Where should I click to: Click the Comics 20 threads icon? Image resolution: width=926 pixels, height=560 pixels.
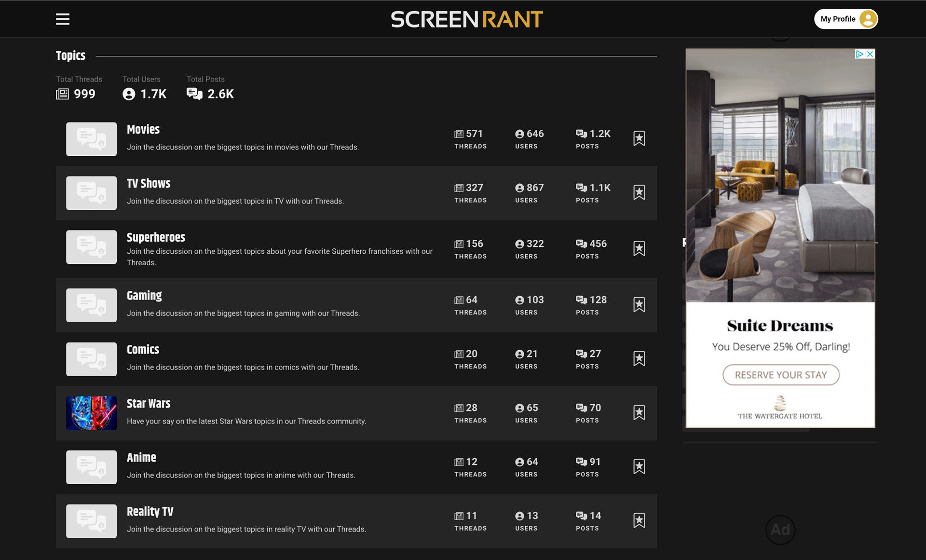click(459, 354)
